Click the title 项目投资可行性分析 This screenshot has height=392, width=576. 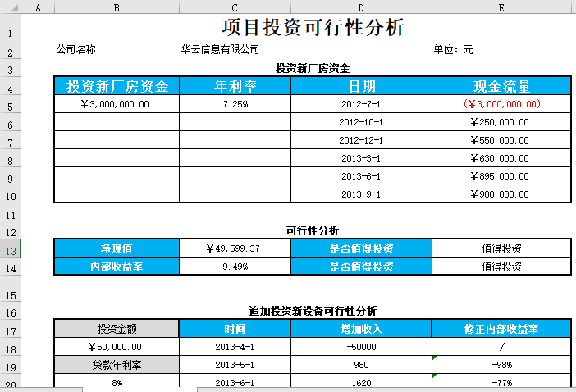coord(313,28)
